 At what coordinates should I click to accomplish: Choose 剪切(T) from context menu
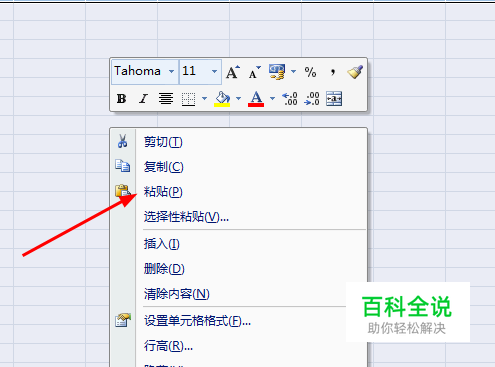[x=239, y=142]
